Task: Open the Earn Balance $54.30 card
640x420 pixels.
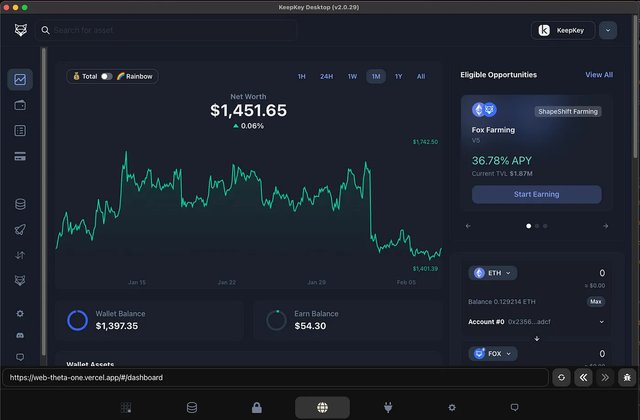Action: 348,320
